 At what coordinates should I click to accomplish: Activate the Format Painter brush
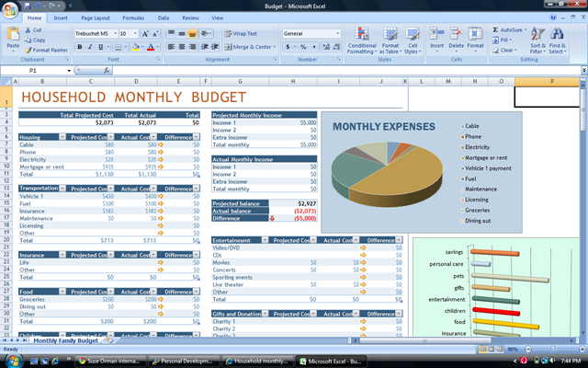coord(28,50)
